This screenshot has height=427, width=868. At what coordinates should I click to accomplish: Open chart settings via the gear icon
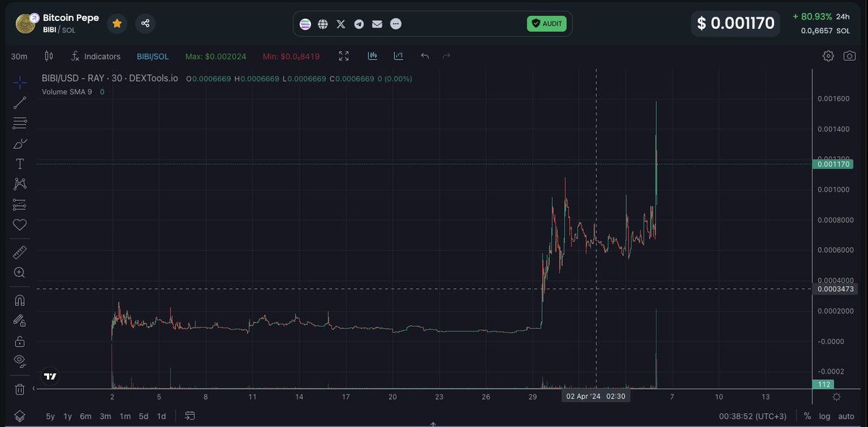[x=827, y=55]
